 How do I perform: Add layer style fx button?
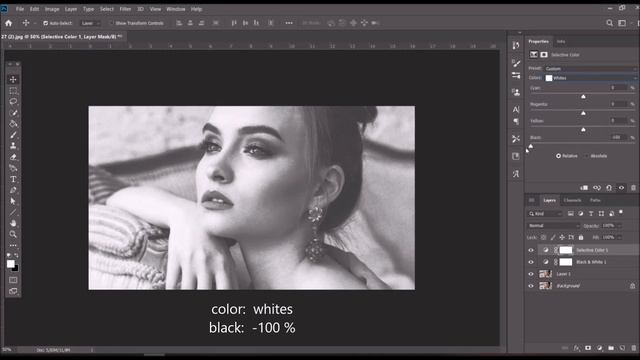pos(576,348)
